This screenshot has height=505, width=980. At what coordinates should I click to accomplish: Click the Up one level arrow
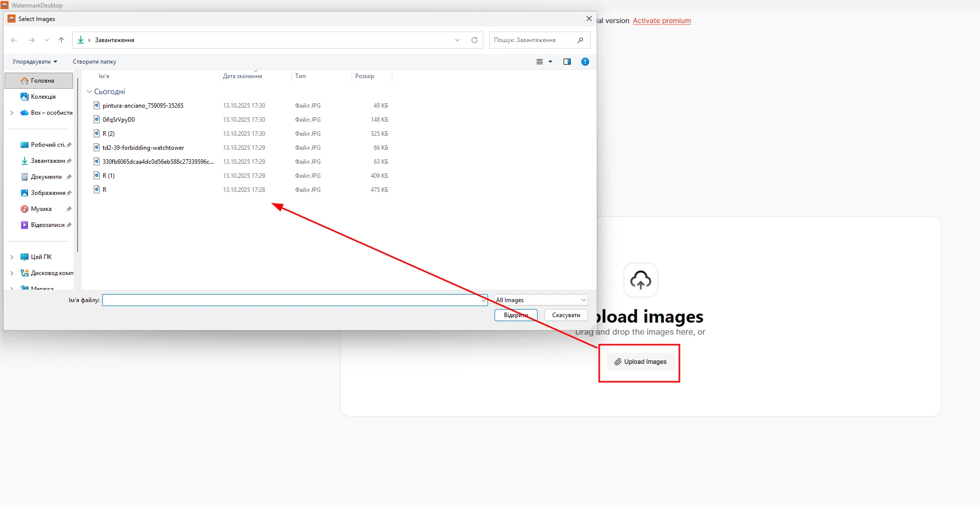tap(61, 40)
